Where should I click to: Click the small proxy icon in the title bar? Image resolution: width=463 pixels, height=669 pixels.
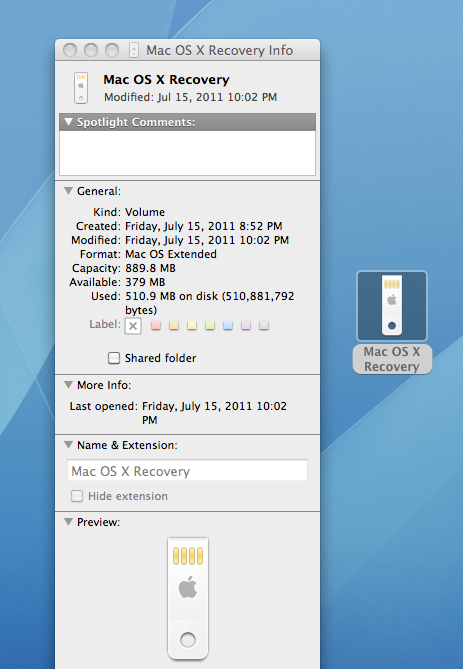[134, 50]
